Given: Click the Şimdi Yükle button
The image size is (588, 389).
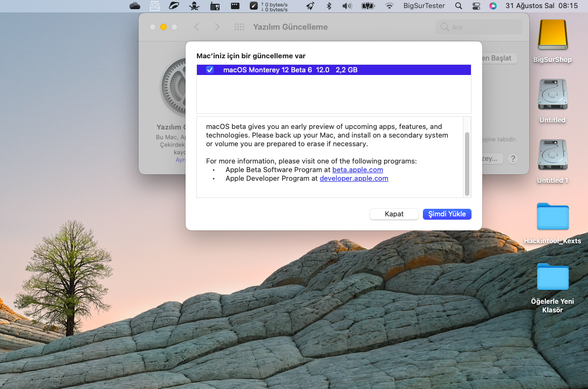Looking at the screenshot, I should point(447,214).
